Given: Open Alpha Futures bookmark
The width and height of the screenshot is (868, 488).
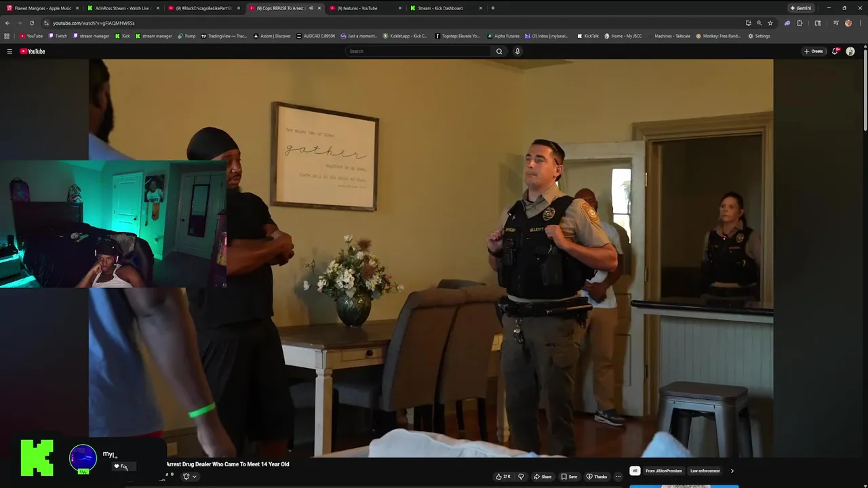Looking at the screenshot, I should coord(504,36).
